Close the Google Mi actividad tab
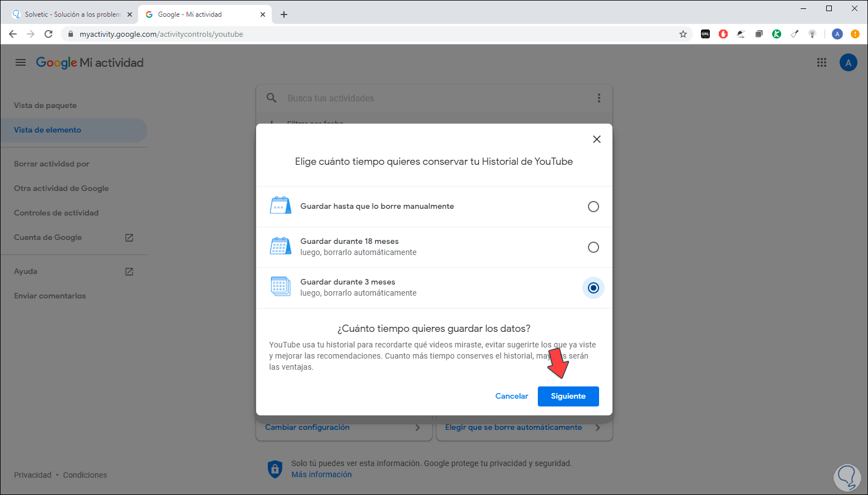Screen dimensions: 868x495 point(263,14)
